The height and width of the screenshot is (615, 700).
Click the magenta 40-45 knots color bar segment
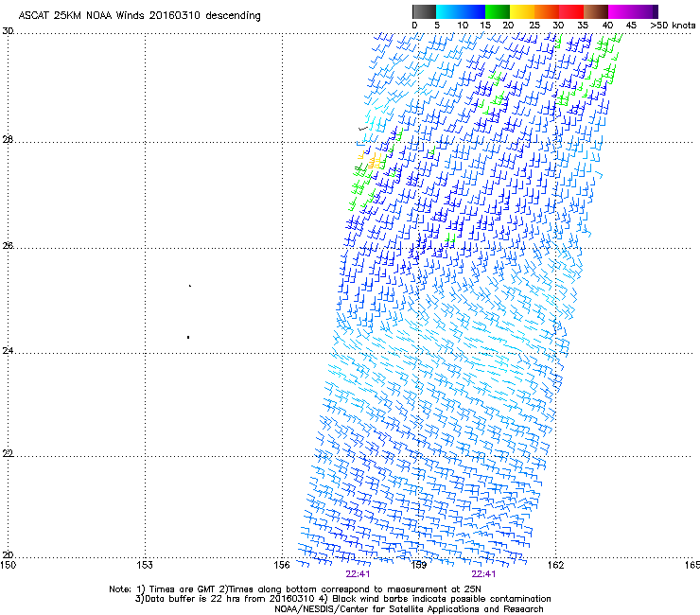click(x=621, y=11)
